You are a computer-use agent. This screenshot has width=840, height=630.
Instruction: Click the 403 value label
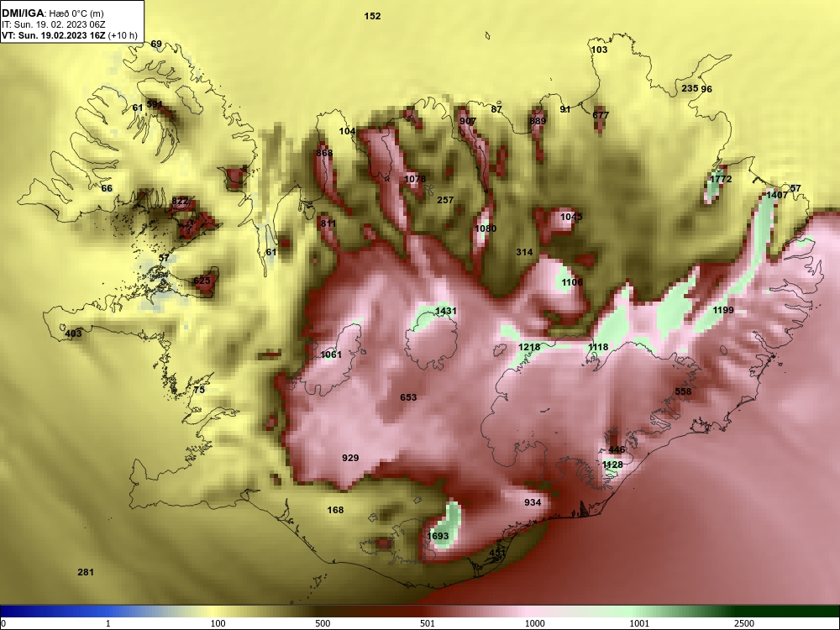click(x=73, y=333)
